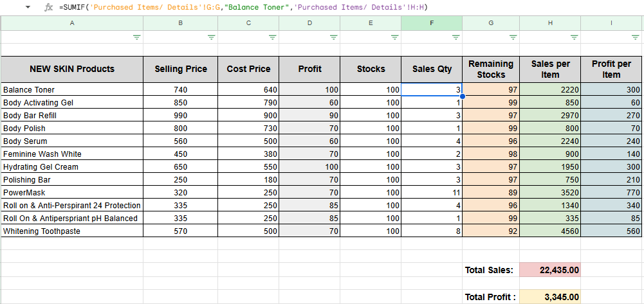Screen dimensions: 644x304
Task: Select column H header
Action: (550, 23)
